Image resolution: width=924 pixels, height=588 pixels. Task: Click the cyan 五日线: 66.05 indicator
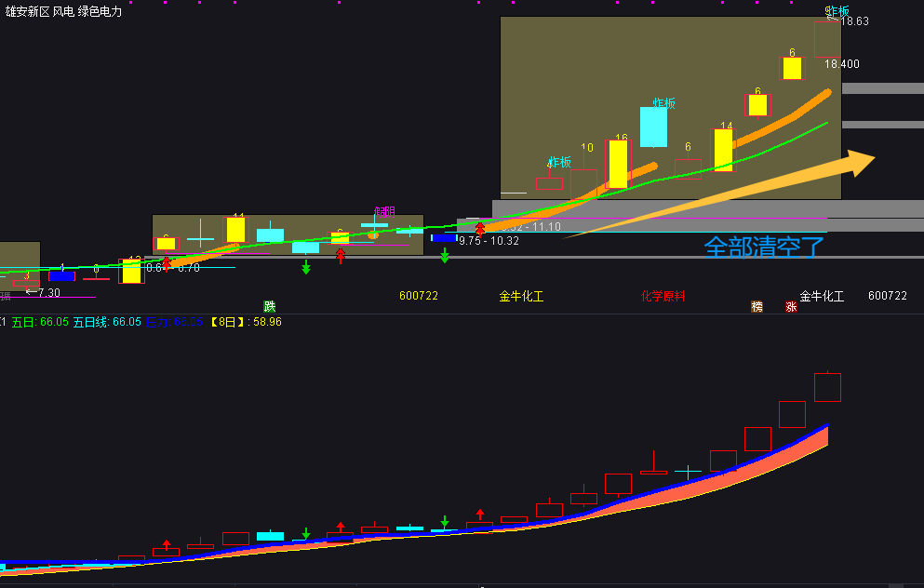coord(107,322)
